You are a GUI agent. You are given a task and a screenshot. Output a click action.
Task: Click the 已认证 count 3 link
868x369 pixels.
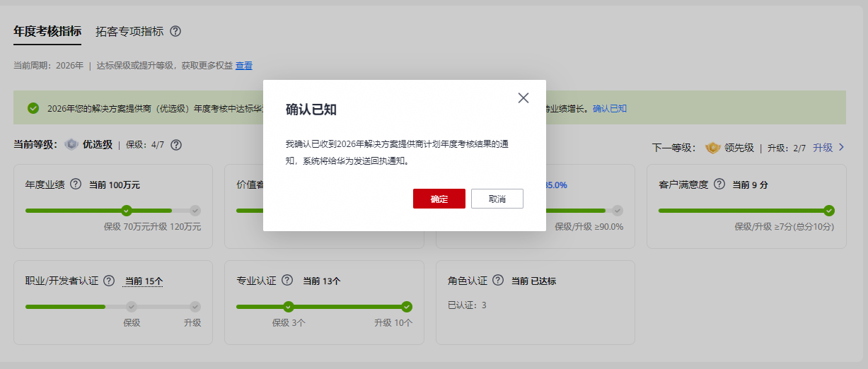click(x=484, y=305)
